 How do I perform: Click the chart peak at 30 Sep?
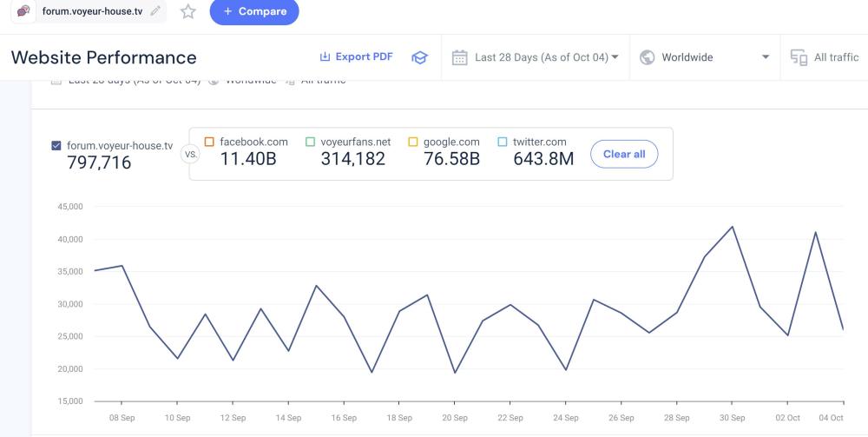733,227
